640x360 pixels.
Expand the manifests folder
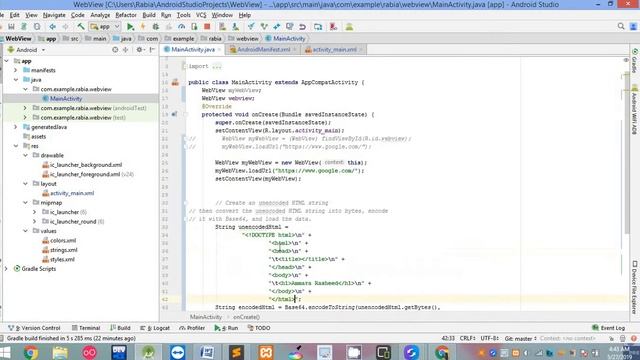tap(16, 70)
